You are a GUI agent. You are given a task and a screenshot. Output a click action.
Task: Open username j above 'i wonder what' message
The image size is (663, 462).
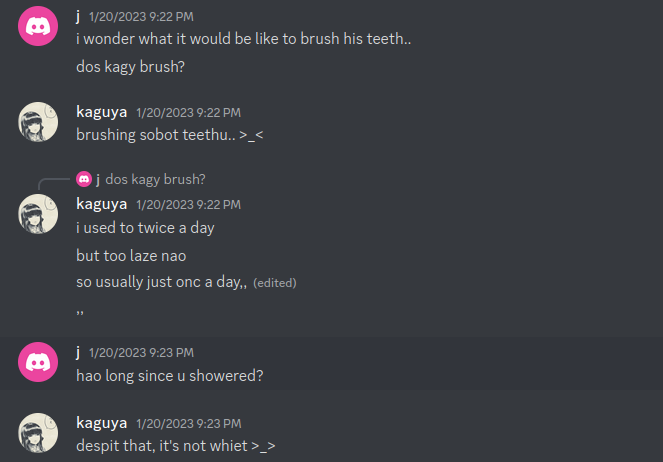pos(79,16)
